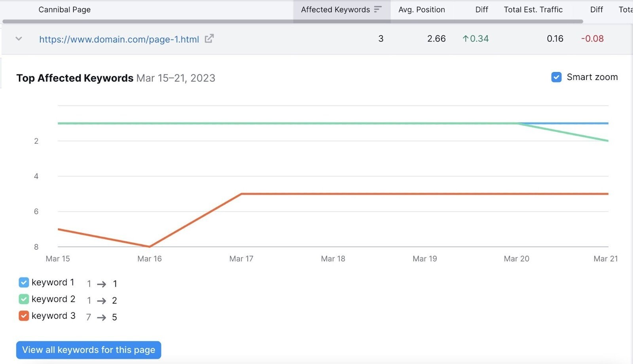Expand the chevron next to the cannibal page URL
633x364 pixels.
[18, 38]
